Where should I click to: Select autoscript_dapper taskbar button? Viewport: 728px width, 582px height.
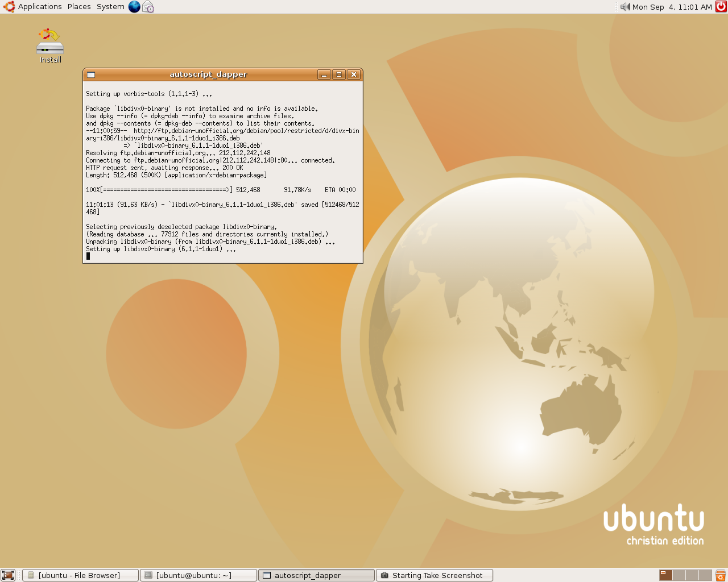pos(316,575)
